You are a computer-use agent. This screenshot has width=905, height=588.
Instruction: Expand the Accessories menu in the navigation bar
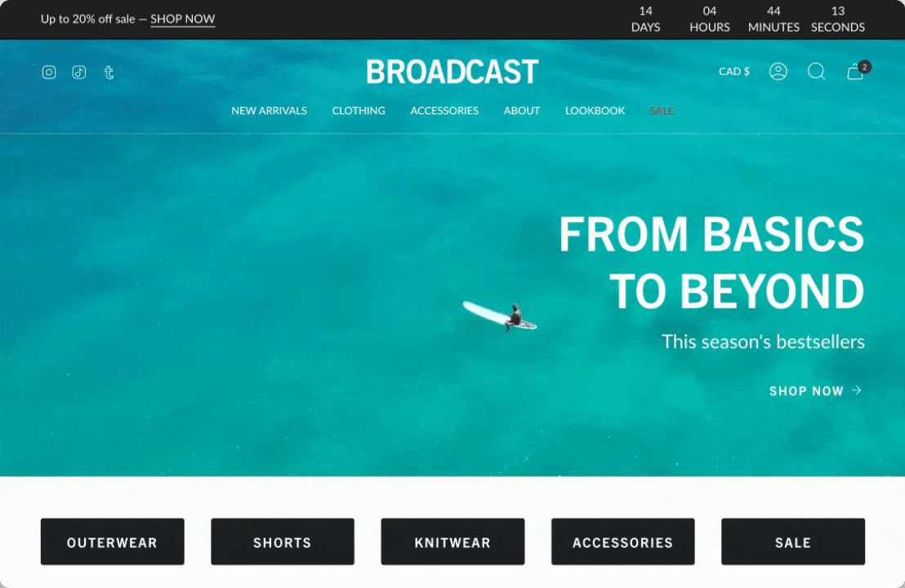pyautogui.click(x=444, y=110)
